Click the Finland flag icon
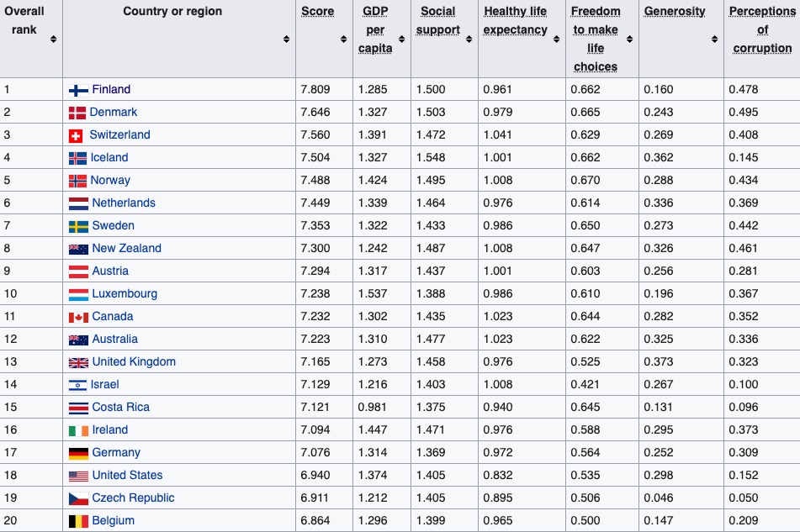Screen dimensions: 800x532 (x=78, y=90)
